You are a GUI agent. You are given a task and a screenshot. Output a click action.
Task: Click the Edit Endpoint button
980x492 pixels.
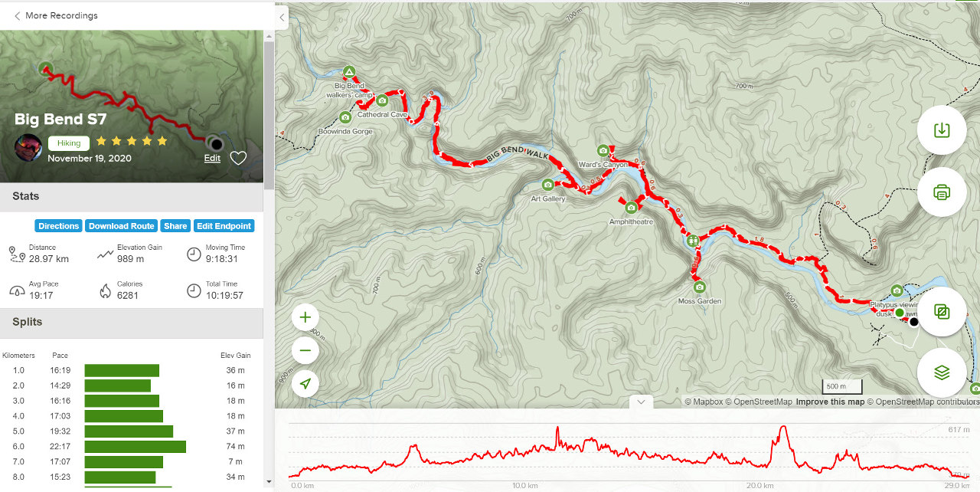(224, 226)
